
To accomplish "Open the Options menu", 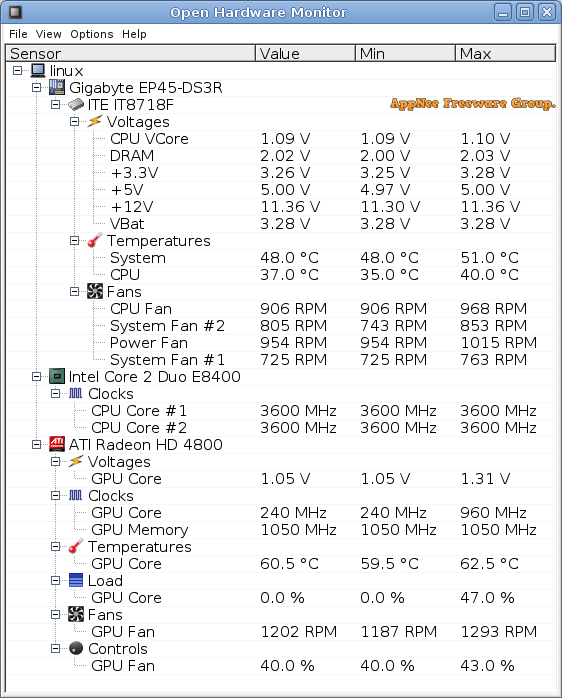I will (x=92, y=34).
